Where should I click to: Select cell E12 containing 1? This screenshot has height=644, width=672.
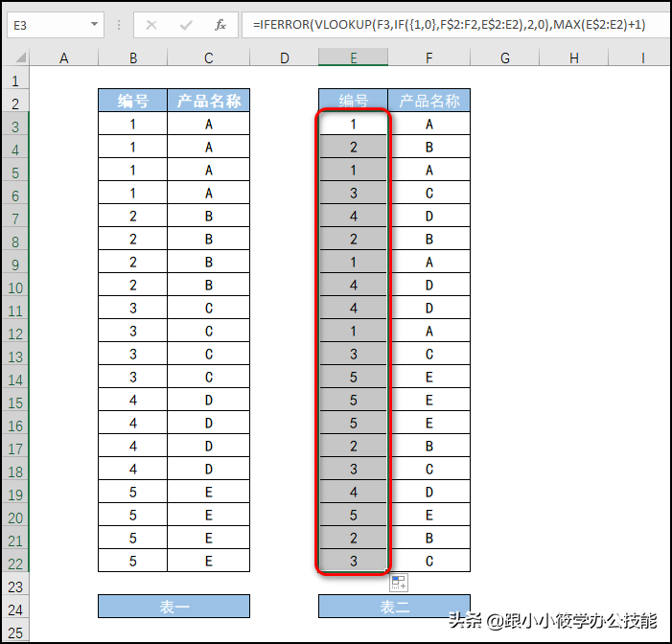pyautogui.click(x=353, y=332)
